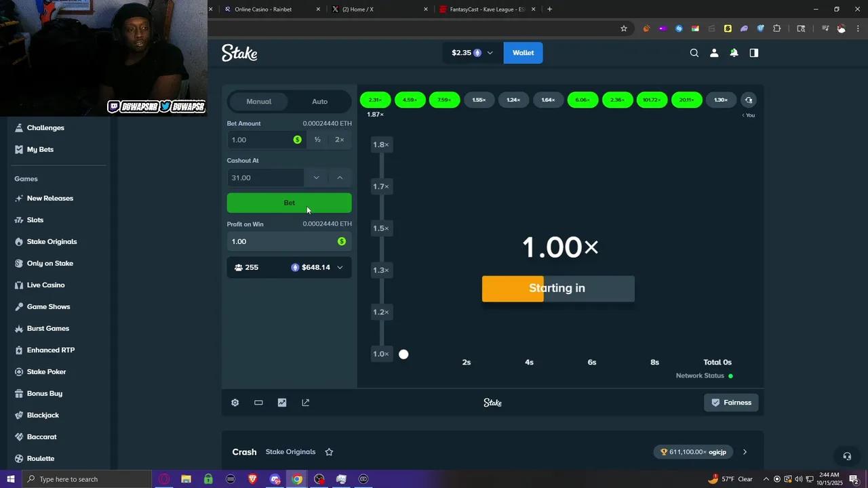The image size is (868, 488).
Task: Click the Shazam extension icon
Action: pyautogui.click(x=679, y=28)
